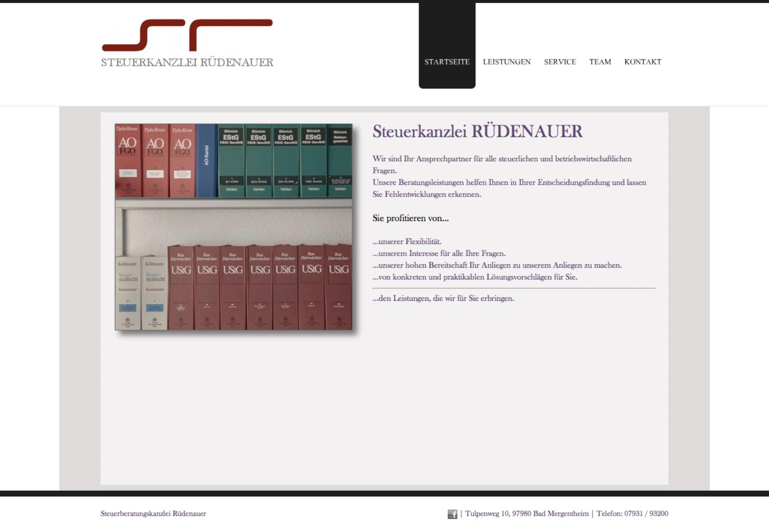Image resolution: width=769 pixels, height=532 pixels.
Task: Select Kontakt in the navigation
Action: pyautogui.click(x=643, y=62)
